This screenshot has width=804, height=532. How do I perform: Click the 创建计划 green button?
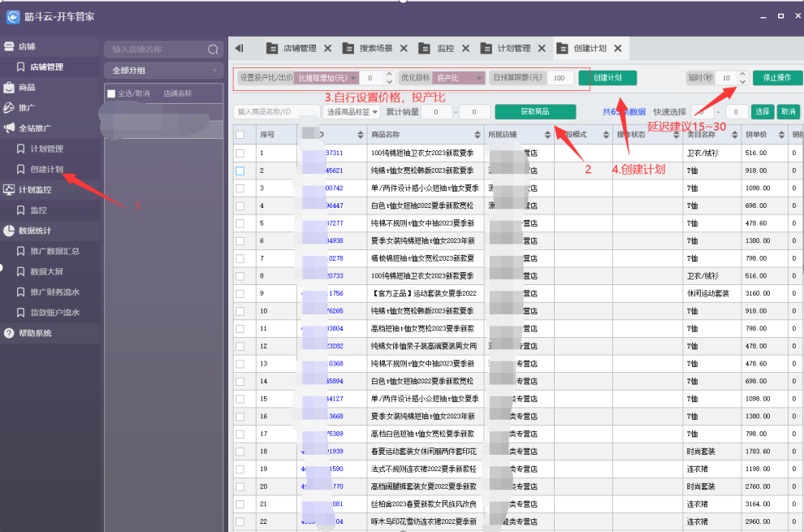click(x=607, y=78)
